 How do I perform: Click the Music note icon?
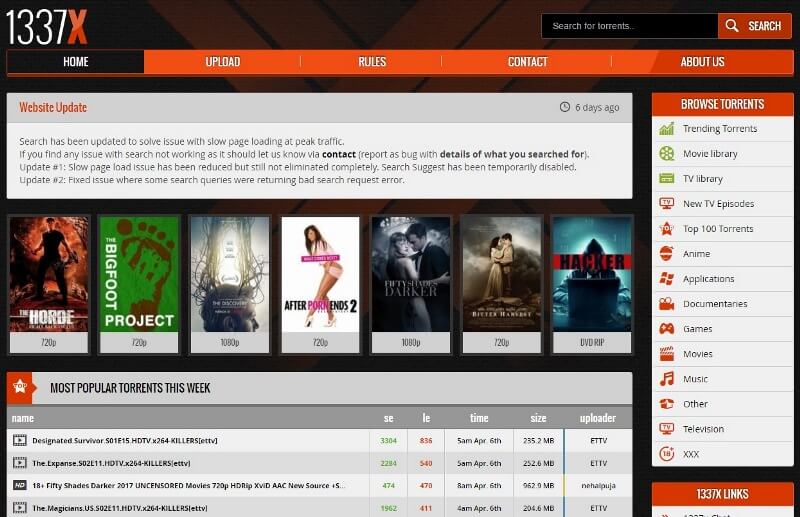click(666, 379)
